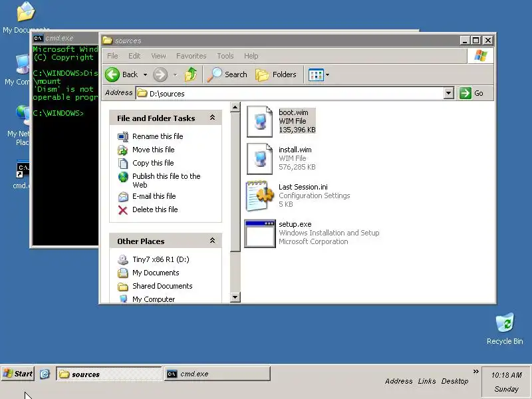Click the Windows flag logo in Explorer
Viewport: 532px width, 399px height.
pos(481,56)
